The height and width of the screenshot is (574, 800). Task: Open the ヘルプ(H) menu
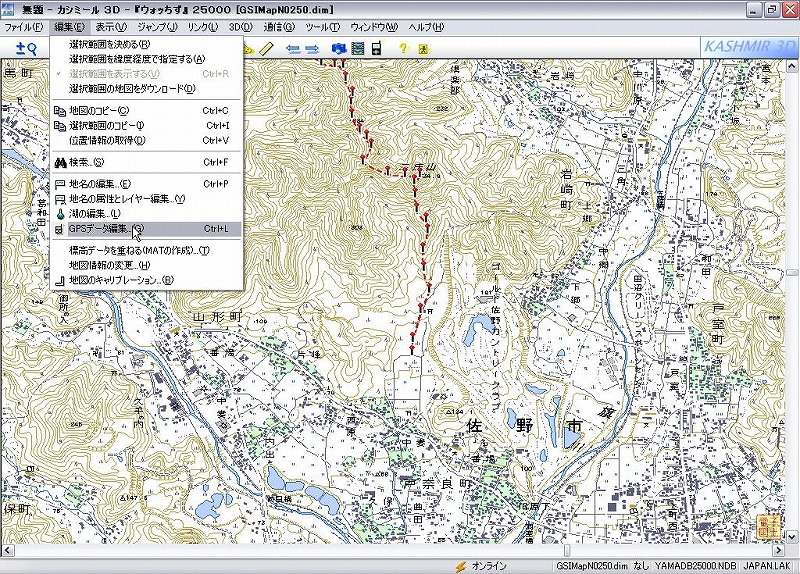[x=426, y=27]
